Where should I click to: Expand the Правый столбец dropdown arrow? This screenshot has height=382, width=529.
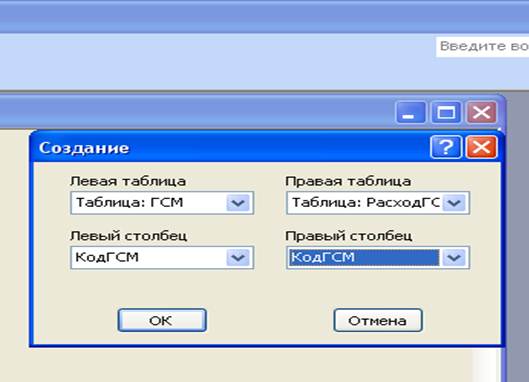(x=454, y=257)
